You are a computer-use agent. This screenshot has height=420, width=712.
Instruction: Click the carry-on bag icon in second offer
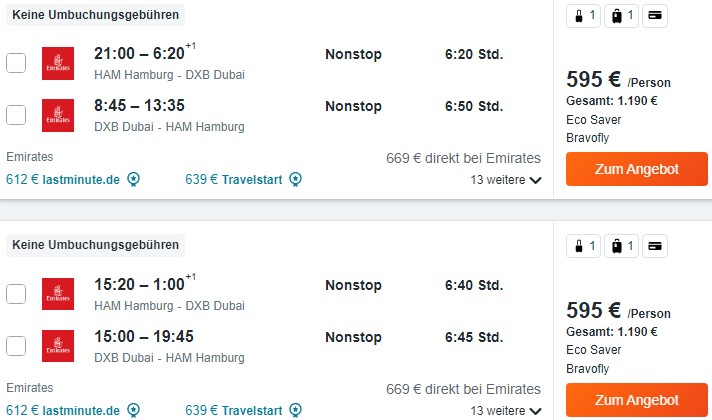tap(583, 246)
